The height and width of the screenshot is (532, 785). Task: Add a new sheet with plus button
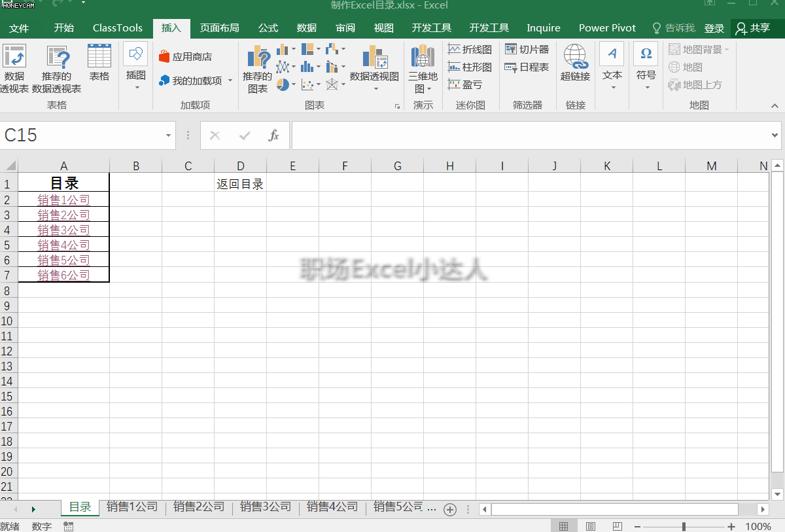click(x=449, y=510)
